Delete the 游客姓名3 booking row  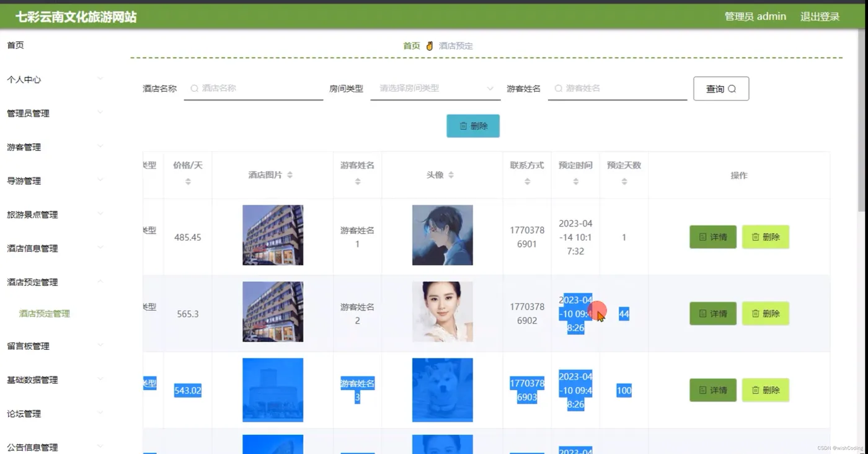(x=766, y=390)
